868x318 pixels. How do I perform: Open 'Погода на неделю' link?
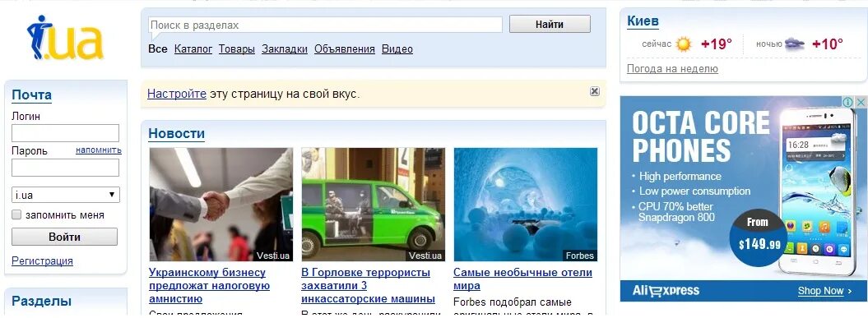[x=672, y=68]
